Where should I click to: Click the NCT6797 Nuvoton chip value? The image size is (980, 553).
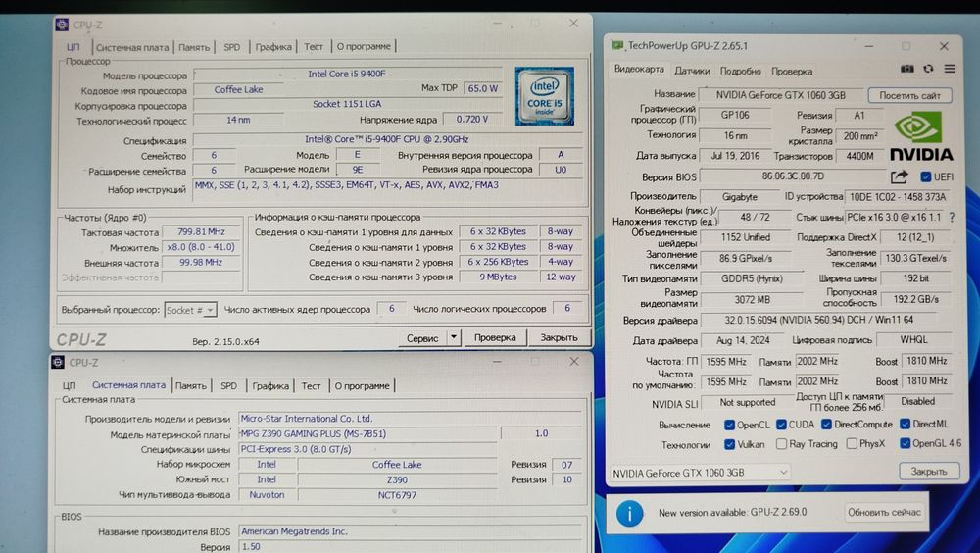(397, 495)
